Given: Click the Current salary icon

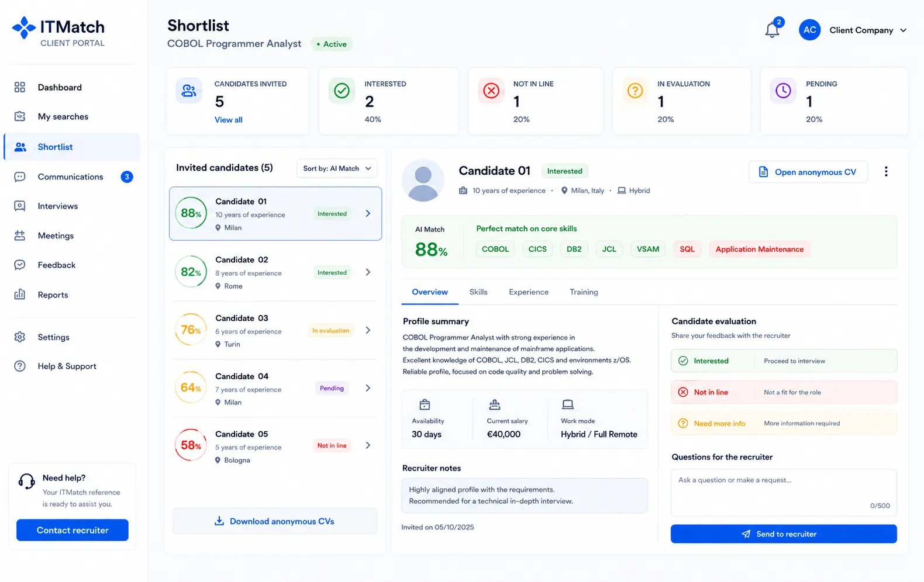Looking at the screenshot, I should [x=494, y=404].
